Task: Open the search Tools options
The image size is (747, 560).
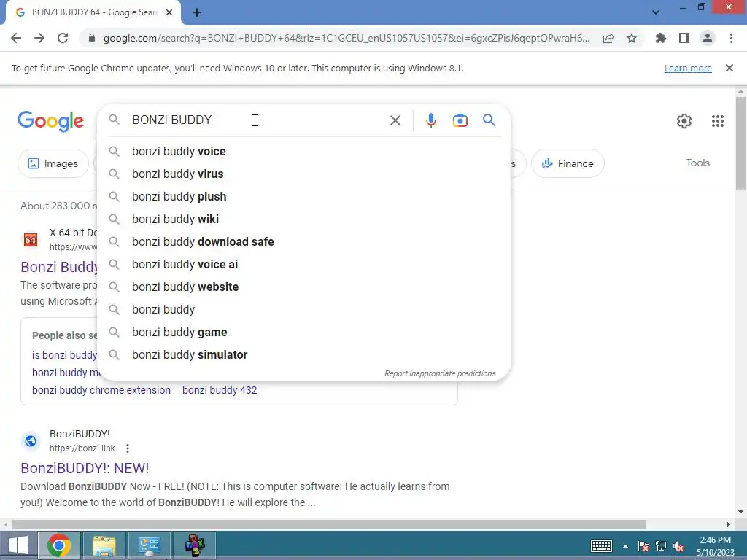Action: pyautogui.click(x=697, y=163)
